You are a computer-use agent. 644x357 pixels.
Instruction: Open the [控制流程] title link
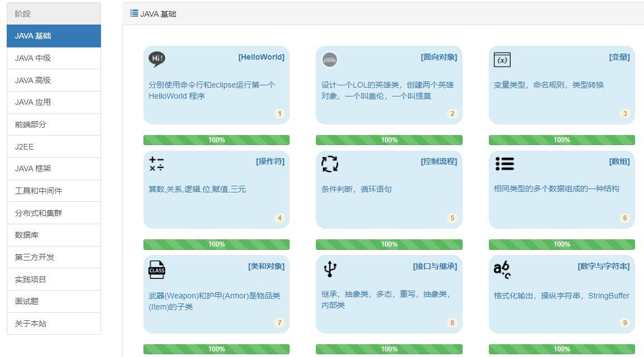439,161
